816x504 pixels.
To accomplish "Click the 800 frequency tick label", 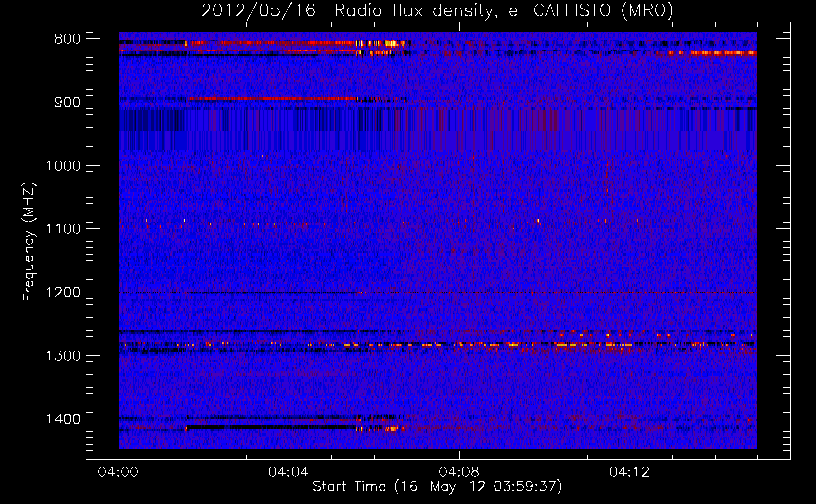I will coord(68,39).
